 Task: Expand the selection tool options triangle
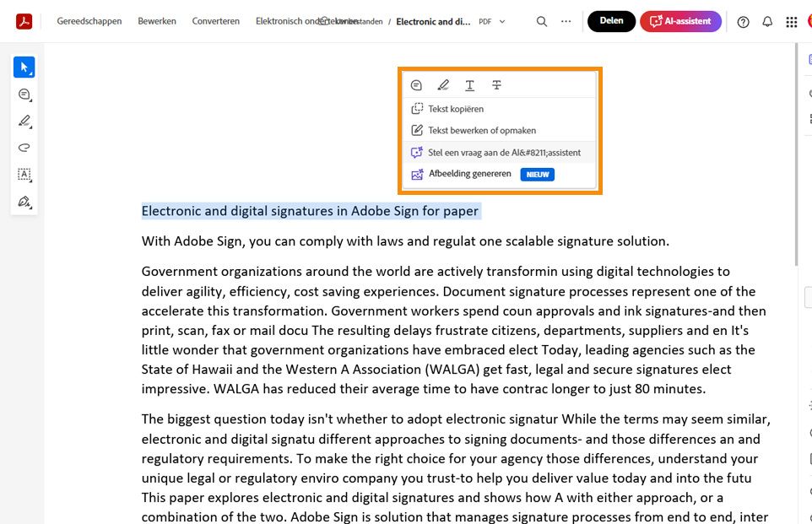[x=31, y=74]
